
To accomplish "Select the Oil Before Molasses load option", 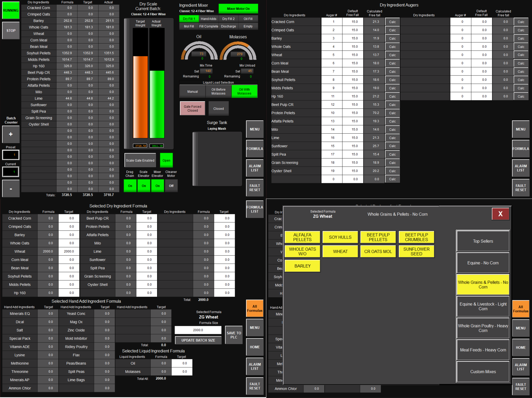I will click(218, 91).
